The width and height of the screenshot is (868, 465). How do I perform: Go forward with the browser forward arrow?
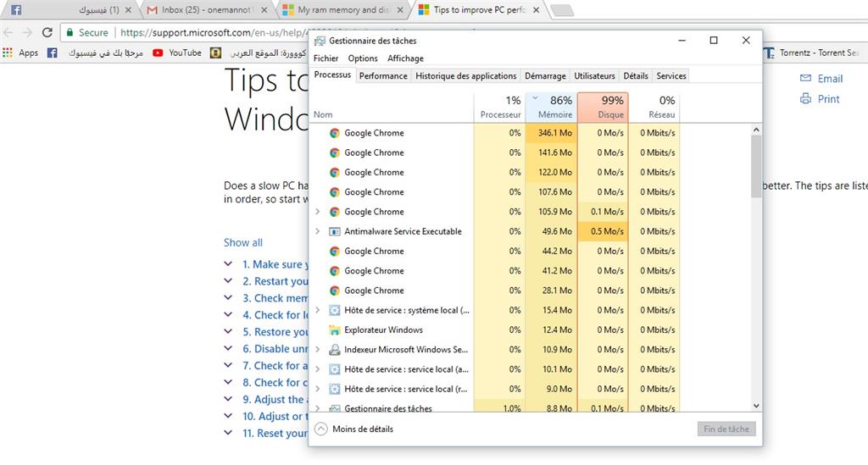tap(27, 33)
